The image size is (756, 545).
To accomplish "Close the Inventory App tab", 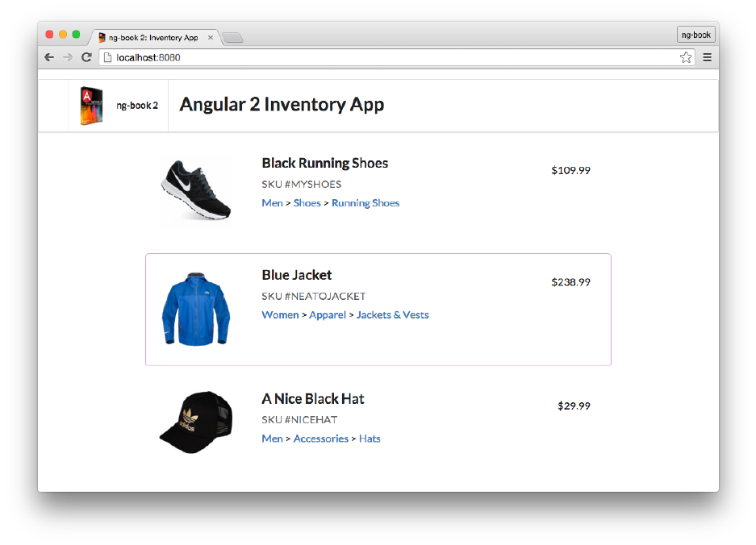I will click(x=211, y=38).
